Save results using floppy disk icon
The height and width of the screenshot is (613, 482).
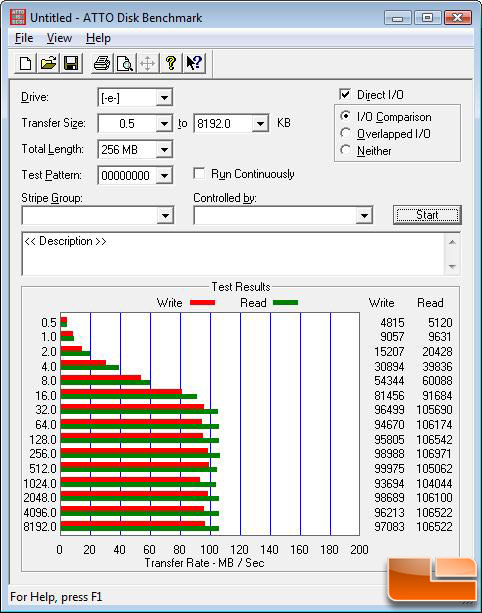pos(71,63)
